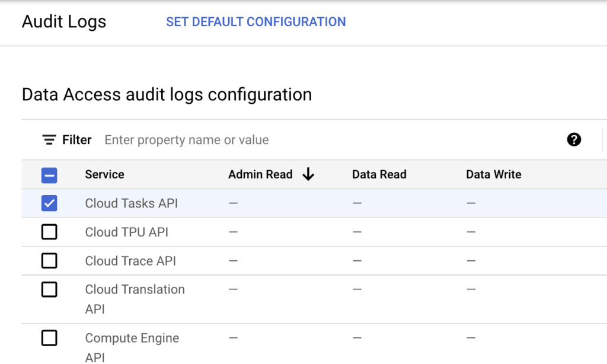Screen dimensions: 607x364
Task: Open the help question mark icon
Action: click(x=574, y=140)
